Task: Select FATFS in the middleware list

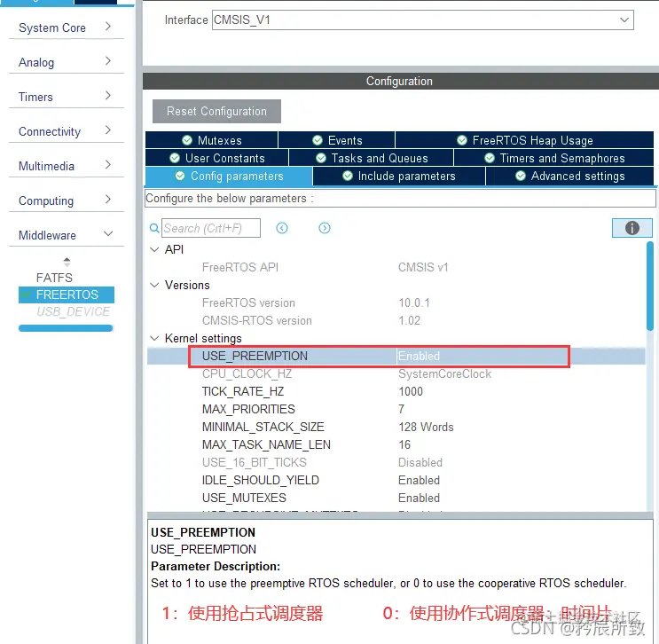Action: (x=54, y=278)
